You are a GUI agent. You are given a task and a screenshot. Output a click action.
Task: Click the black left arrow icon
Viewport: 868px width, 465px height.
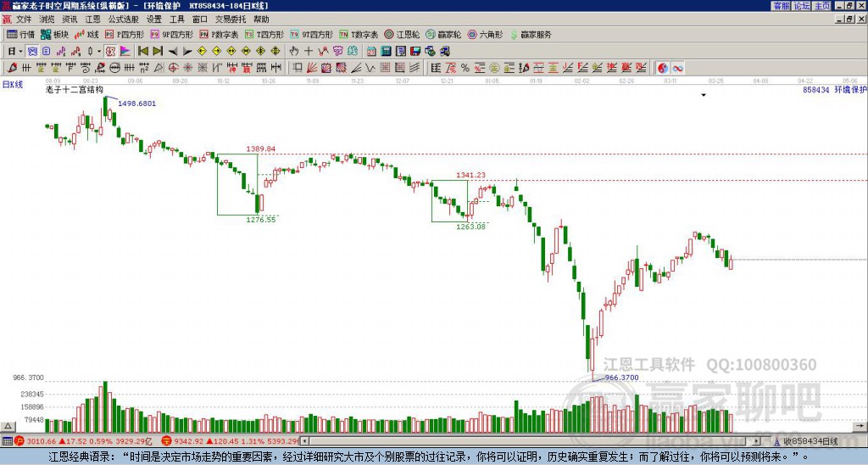click(x=173, y=51)
